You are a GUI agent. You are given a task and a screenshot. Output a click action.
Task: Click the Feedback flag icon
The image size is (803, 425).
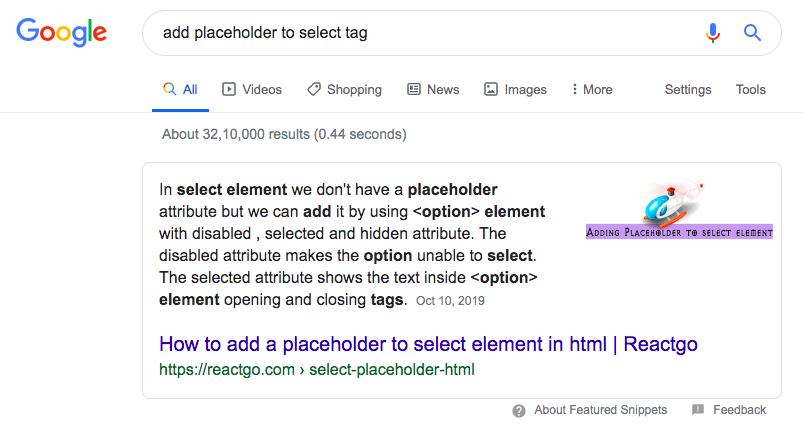pos(698,410)
